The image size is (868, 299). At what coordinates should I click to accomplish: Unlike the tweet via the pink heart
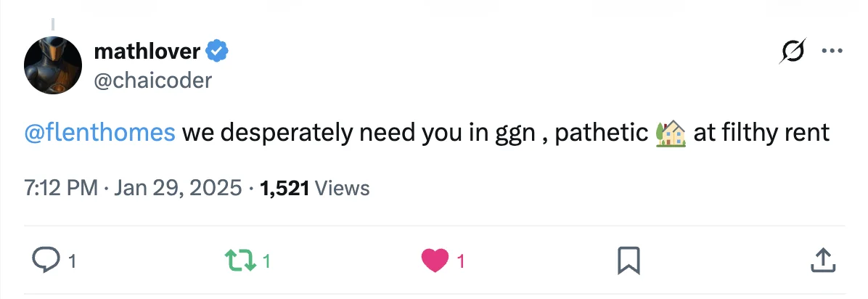pos(435,261)
